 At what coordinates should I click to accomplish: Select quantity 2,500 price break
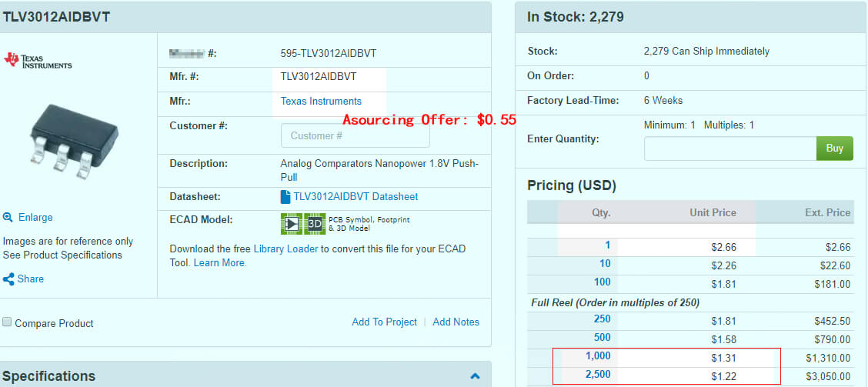click(599, 375)
